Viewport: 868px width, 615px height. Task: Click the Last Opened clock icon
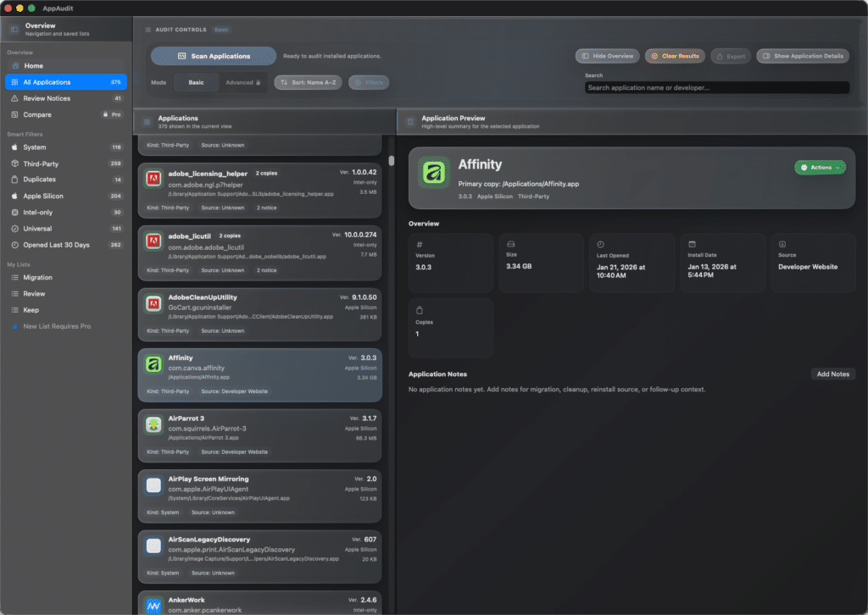click(x=601, y=244)
